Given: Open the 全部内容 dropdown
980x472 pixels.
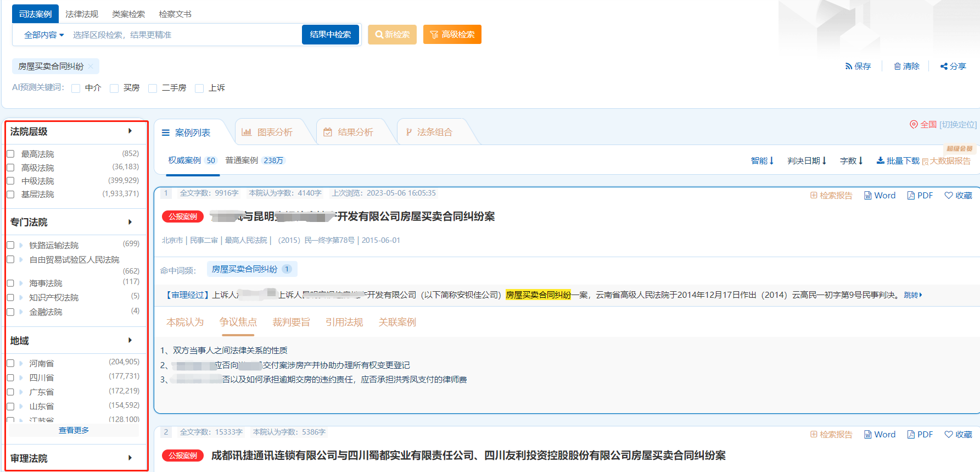Looking at the screenshot, I should point(44,35).
